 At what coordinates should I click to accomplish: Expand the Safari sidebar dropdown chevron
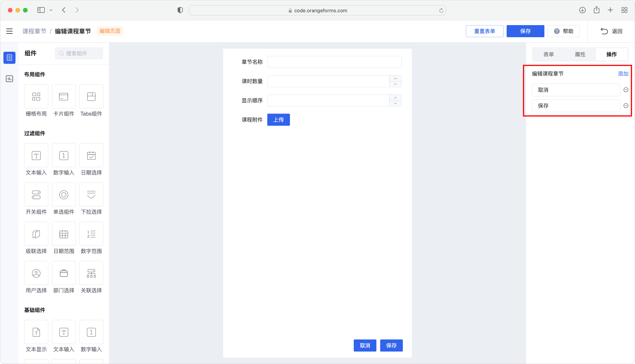(51, 10)
